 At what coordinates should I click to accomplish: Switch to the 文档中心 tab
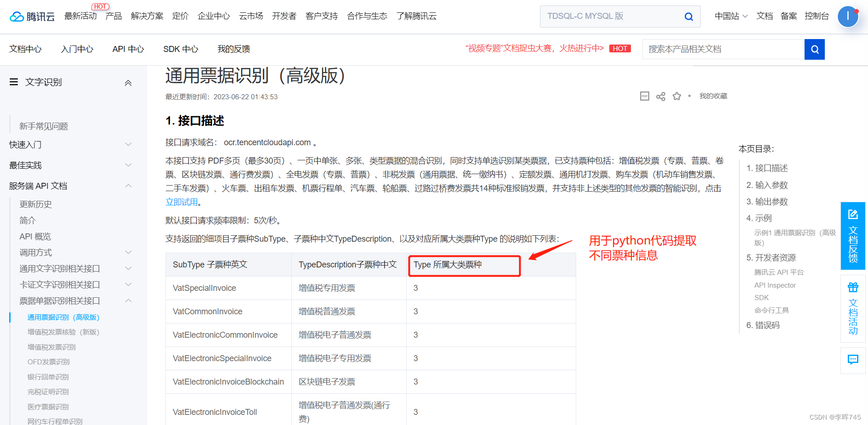[x=25, y=49]
